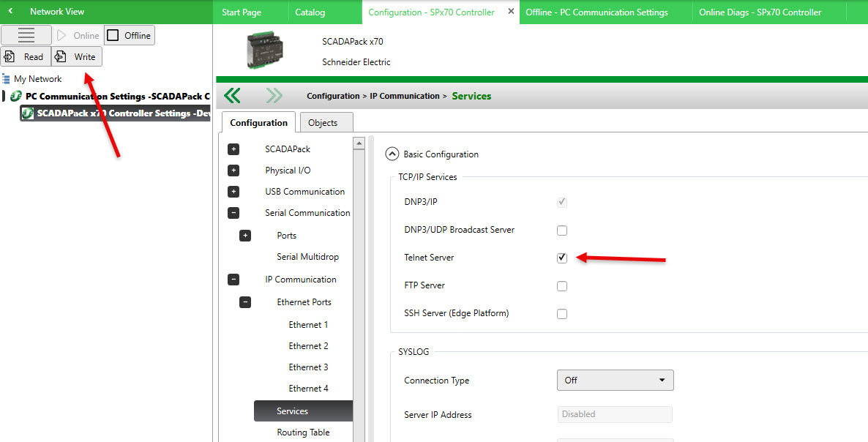Click the DNP3/IP checkbox
The image size is (868, 442).
click(x=562, y=203)
